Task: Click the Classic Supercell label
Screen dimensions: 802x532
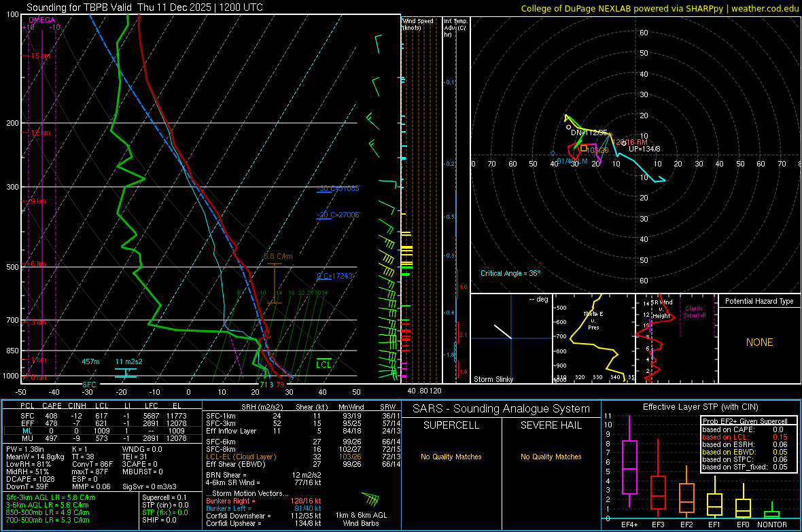Action: pos(694,312)
